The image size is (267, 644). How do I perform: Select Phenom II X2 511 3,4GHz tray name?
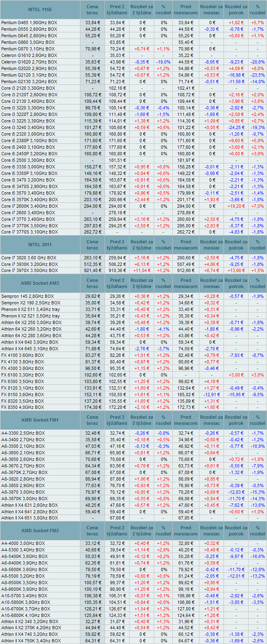pos(30,309)
